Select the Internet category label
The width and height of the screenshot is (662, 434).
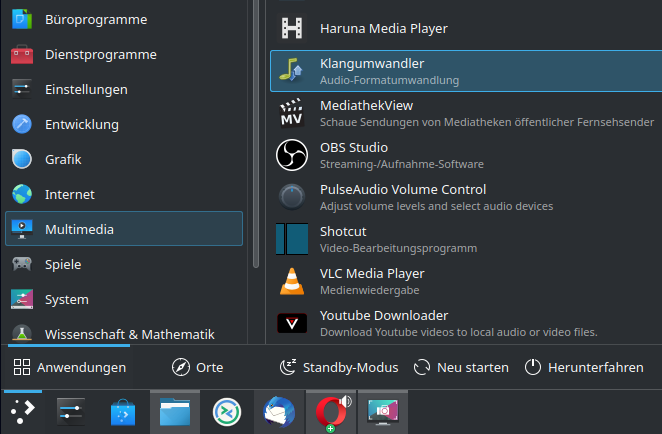click(70, 195)
